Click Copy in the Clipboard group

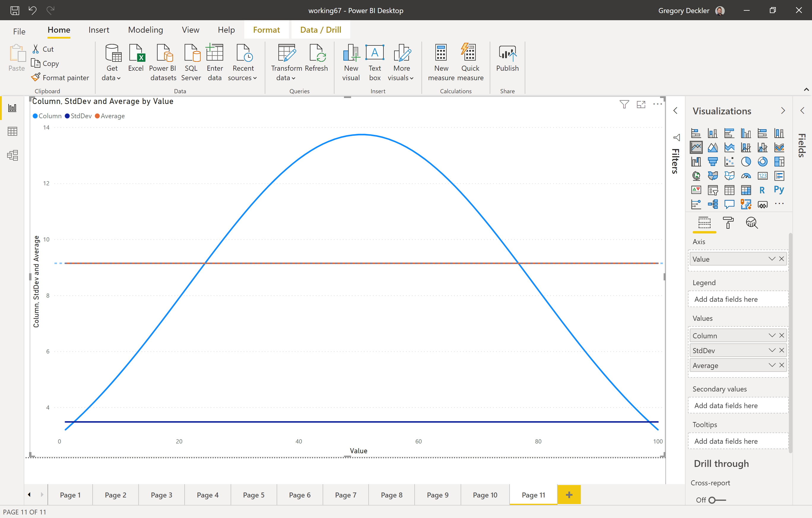[x=45, y=64]
